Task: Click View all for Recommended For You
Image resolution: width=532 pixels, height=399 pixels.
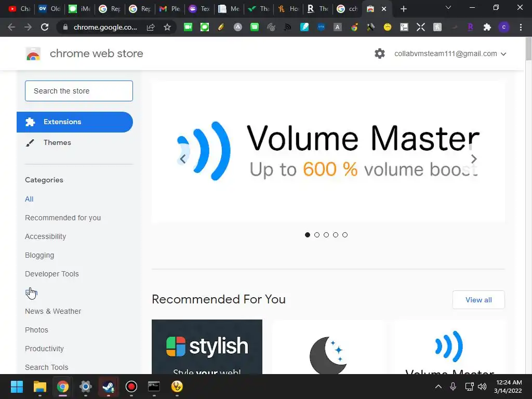Action: [x=478, y=300]
